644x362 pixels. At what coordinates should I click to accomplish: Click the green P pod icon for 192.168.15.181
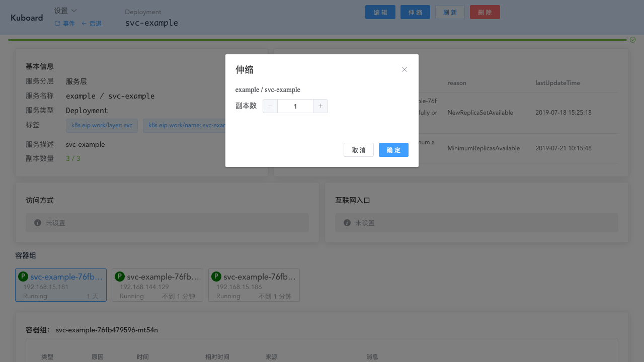tap(23, 277)
